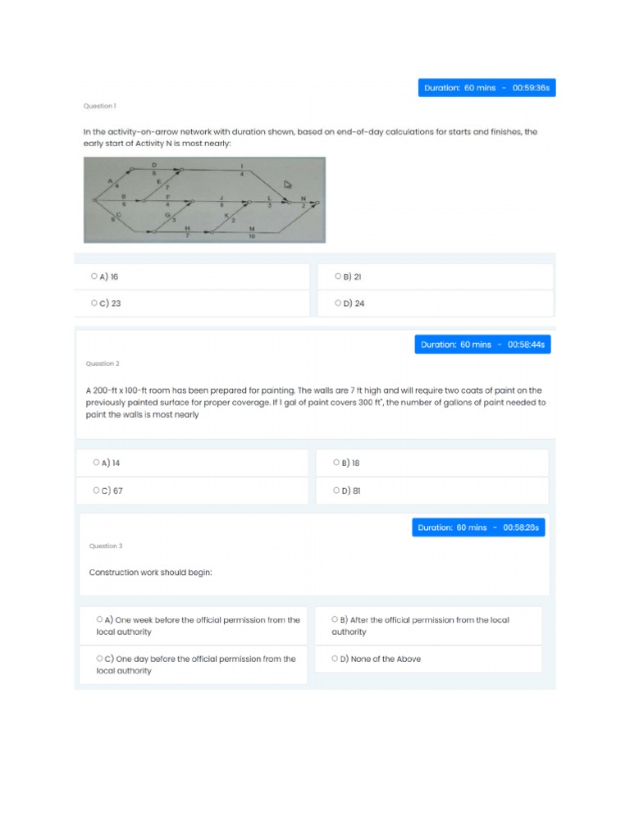Click the 'Construction work should begin:' question text
Screen dimensions: 630x840
pyautogui.click(x=150, y=573)
